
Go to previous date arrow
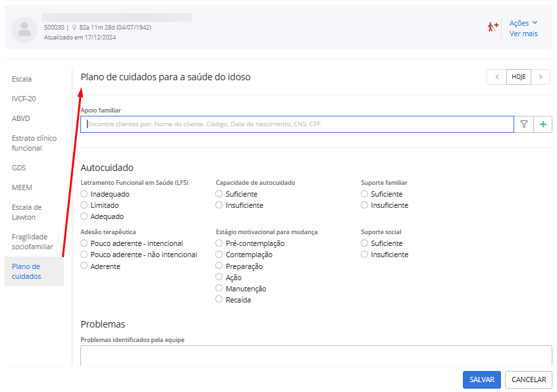point(496,77)
